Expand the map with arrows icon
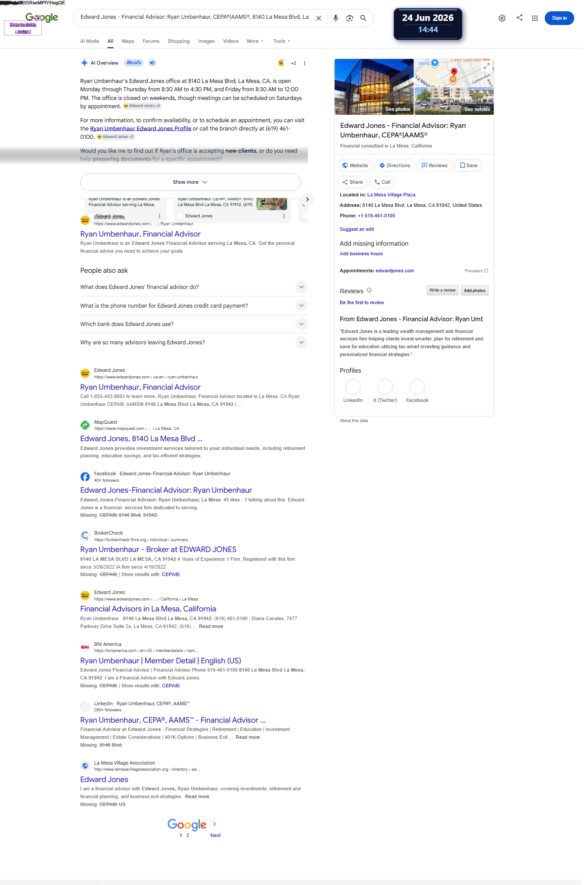 487,65
